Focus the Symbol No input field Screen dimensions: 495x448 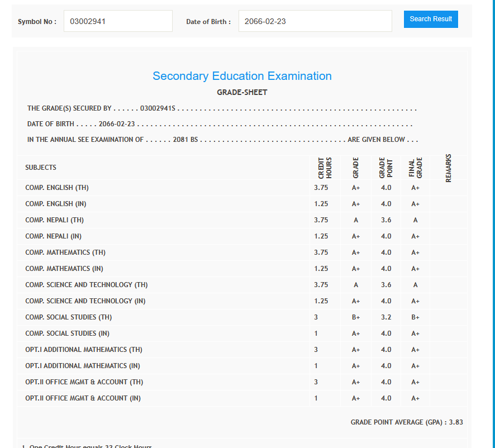(118, 21)
